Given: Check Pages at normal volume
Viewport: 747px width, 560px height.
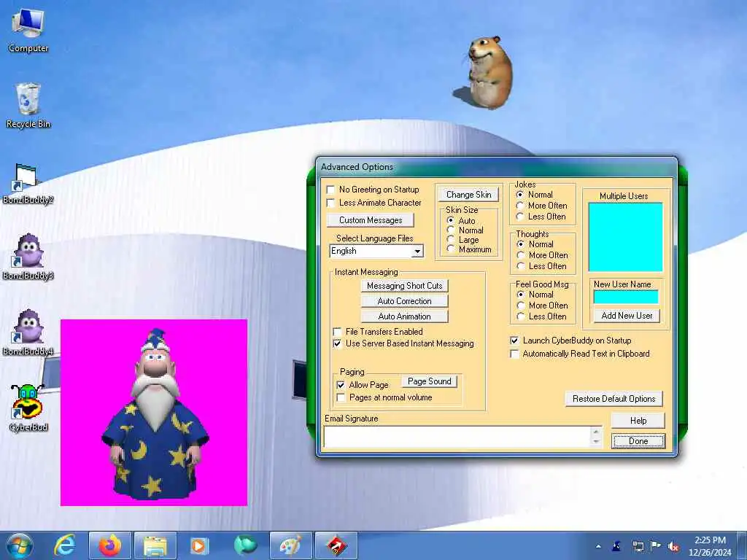Looking at the screenshot, I should pyautogui.click(x=341, y=397).
